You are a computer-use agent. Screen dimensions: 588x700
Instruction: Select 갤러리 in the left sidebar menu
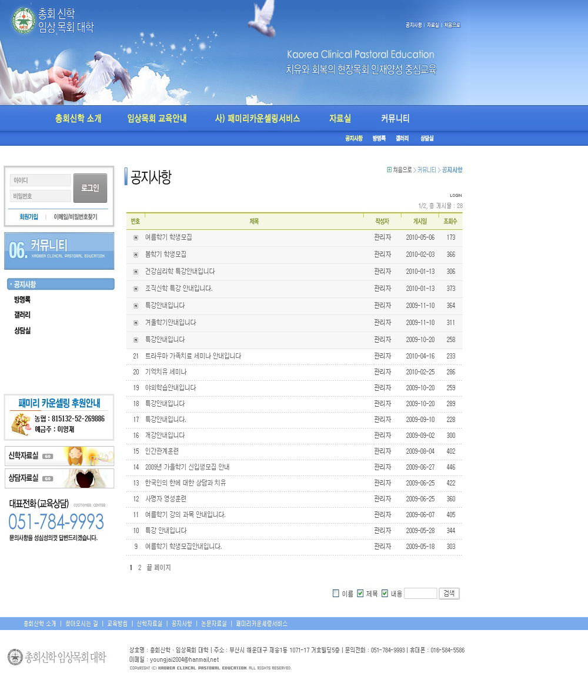22,315
